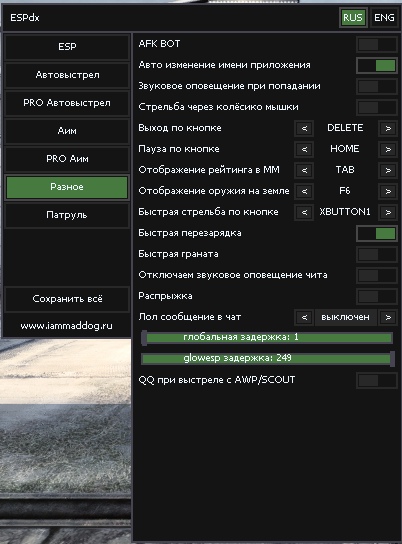Enable QQ при выстреле с AWP/SCOUT
Viewport: 402px width, 544px height.
[377, 380]
